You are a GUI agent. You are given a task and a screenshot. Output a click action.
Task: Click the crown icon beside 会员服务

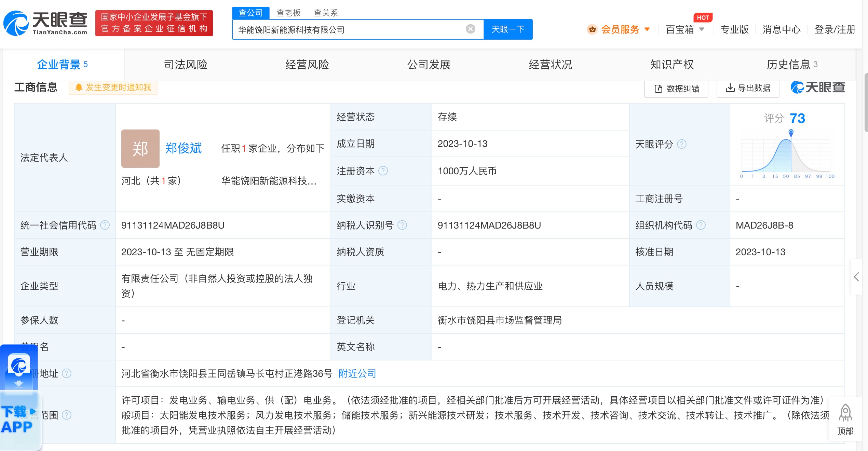592,29
